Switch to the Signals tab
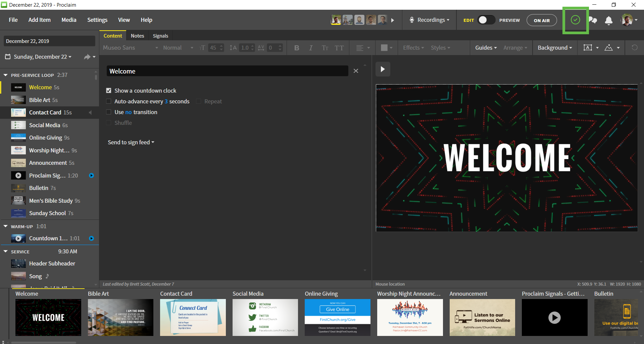This screenshot has height=344, width=644. pos(160,36)
